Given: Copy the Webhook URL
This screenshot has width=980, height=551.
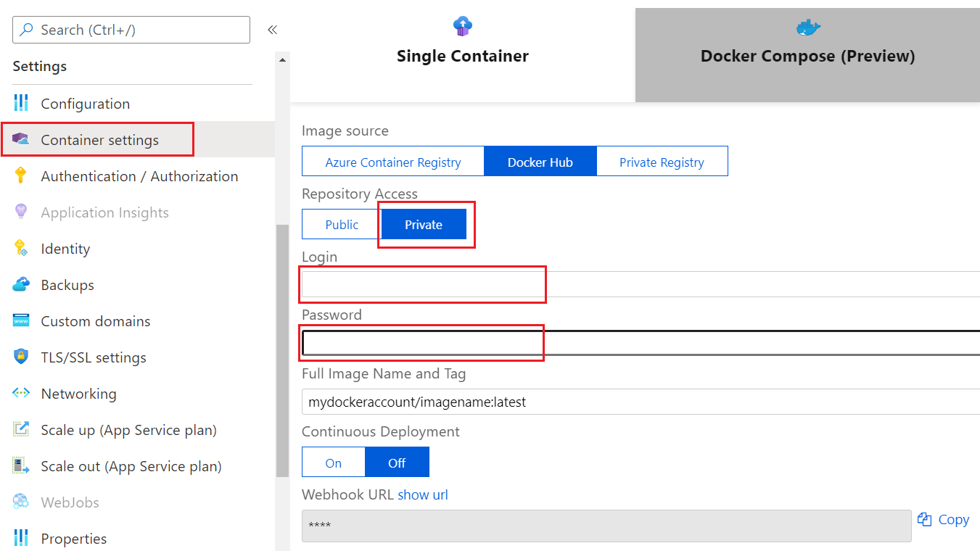Looking at the screenshot, I should click(943, 519).
